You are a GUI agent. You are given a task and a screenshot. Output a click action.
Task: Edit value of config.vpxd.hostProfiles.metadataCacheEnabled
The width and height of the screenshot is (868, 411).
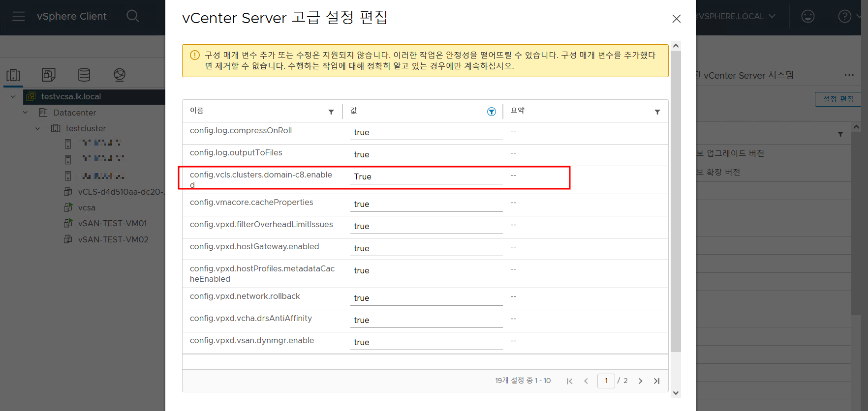pos(426,271)
